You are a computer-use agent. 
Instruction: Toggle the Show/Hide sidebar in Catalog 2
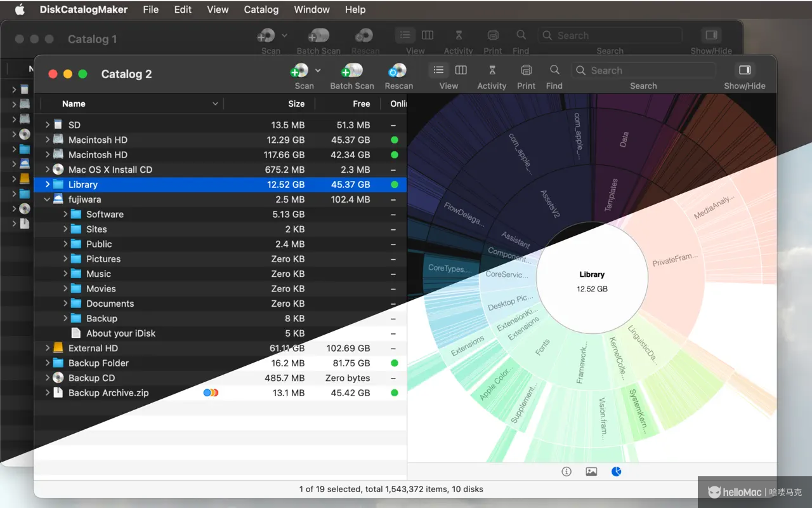745,70
